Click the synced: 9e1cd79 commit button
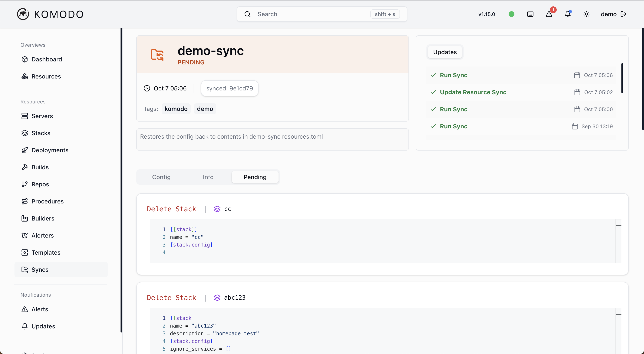This screenshot has height=354, width=644. pos(230,88)
